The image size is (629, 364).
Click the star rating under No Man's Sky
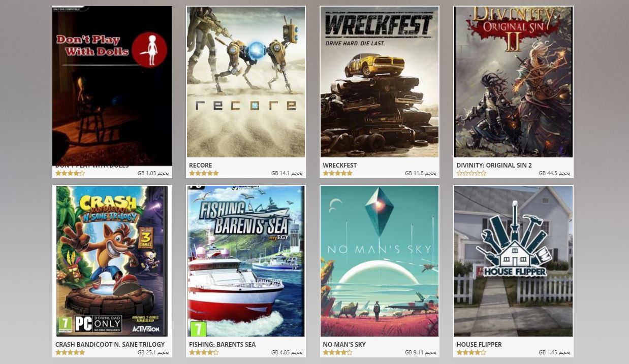pos(337,352)
